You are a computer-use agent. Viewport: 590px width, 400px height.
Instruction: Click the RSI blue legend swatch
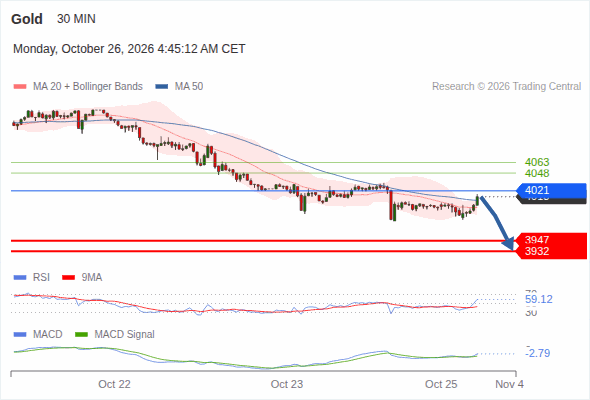pos(20,278)
